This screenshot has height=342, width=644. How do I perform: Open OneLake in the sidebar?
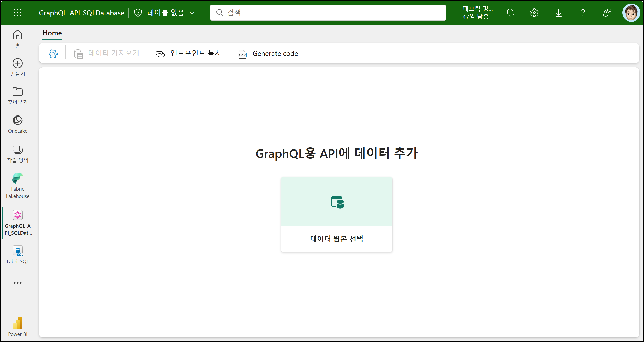[x=18, y=124]
